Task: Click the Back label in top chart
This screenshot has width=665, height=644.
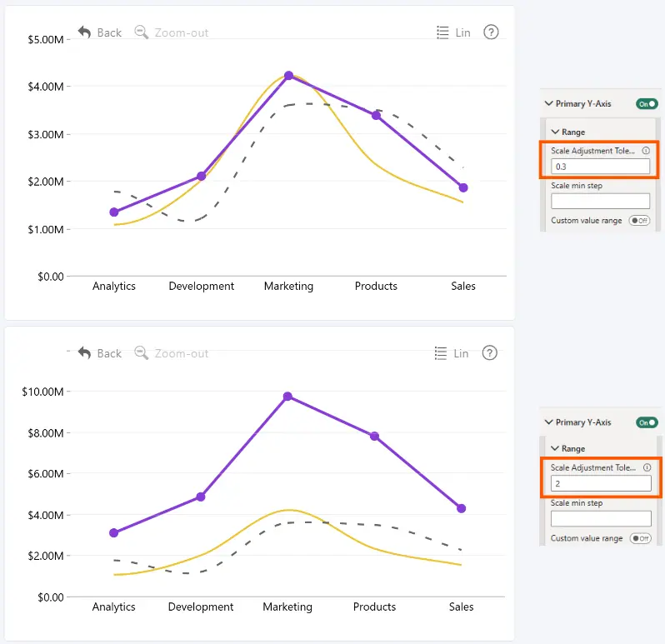Action: pos(109,32)
